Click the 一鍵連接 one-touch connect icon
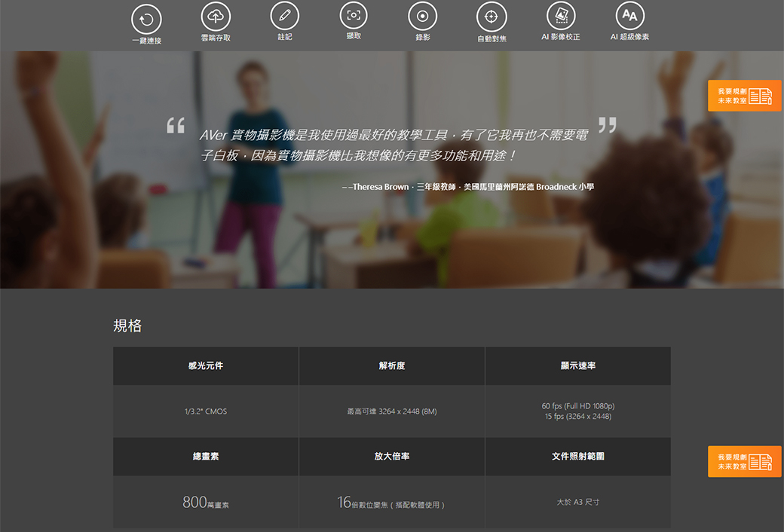The width and height of the screenshot is (784, 532). point(146,20)
